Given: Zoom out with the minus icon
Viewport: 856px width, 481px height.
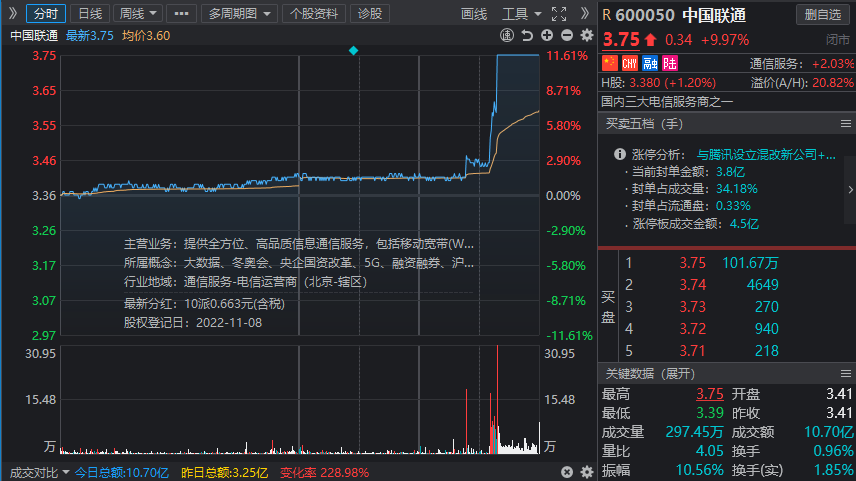Looking at the screenshot, I should point(567,35).
